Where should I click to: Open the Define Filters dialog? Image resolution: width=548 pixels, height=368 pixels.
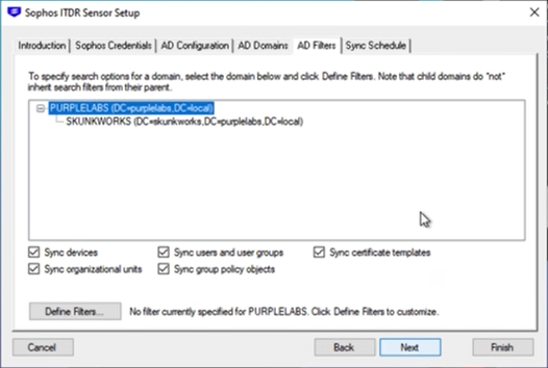pyautogui.click(x=75, y=311)
